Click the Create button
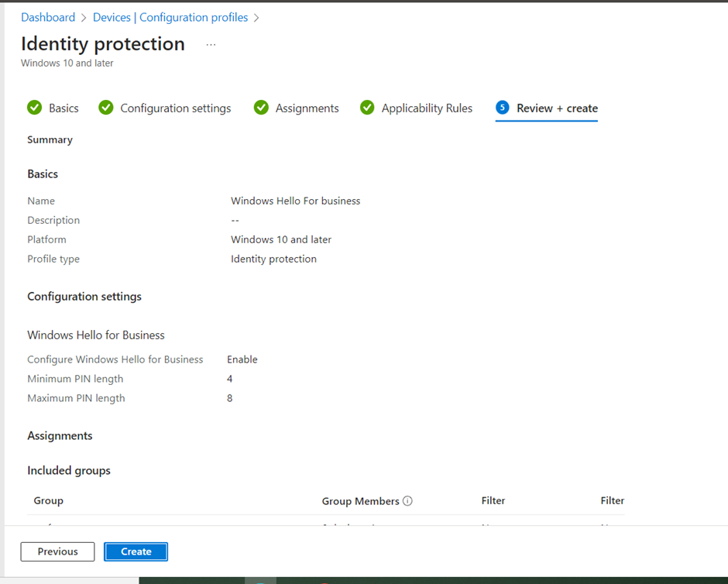The image size is (728, 584). (136, 551)
